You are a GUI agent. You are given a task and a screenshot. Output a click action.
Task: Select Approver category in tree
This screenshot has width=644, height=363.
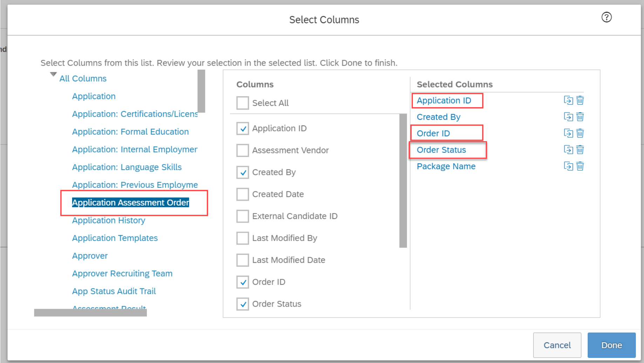coord(90,256)
